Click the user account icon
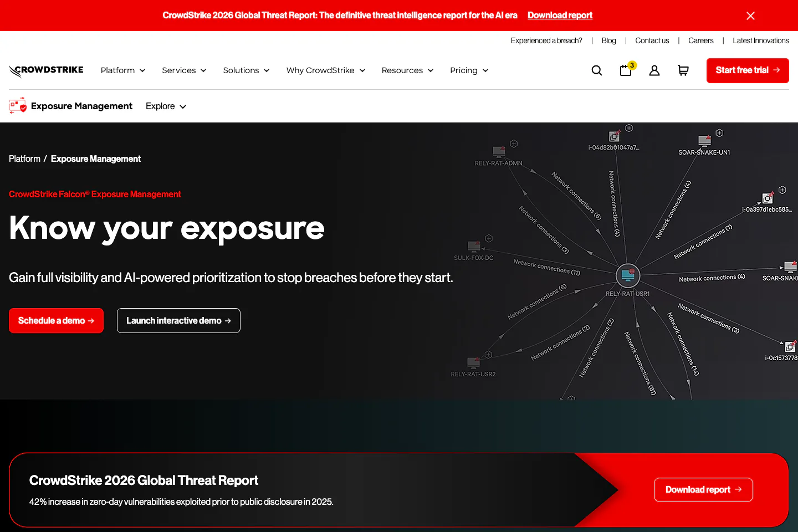 click(x=654, y=70)
